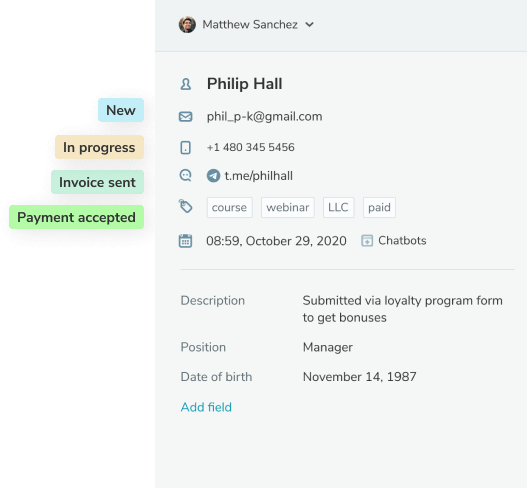The image size is (527, 488).
Task: Click the Chatbots source icon
Action: tap(367, 241)
